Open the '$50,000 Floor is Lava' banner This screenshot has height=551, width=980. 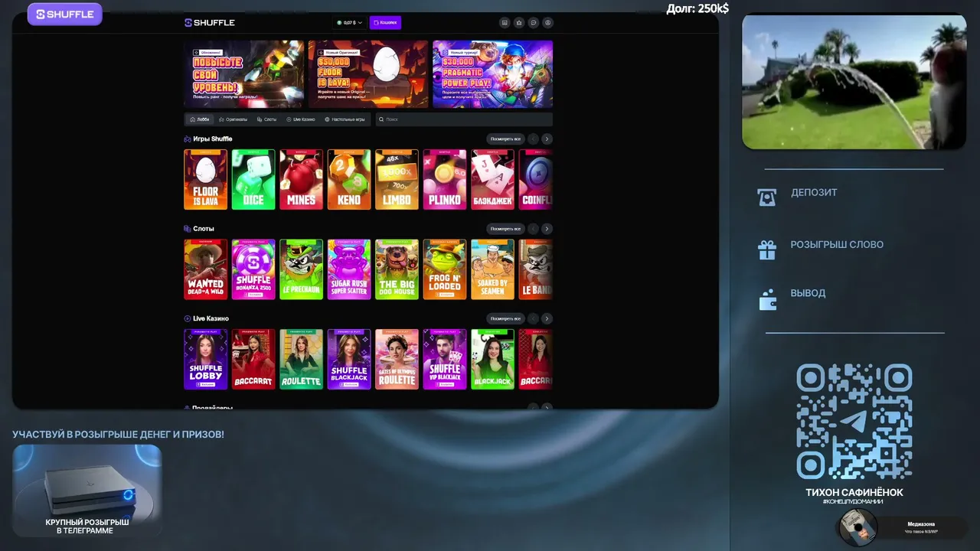(368, 74)
